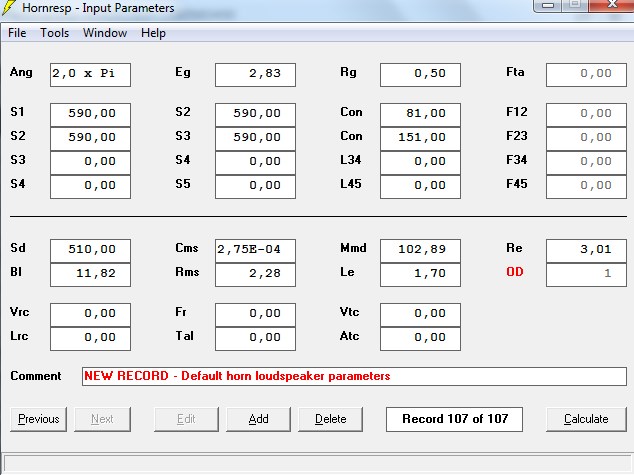This screenshot has height=475, width=634.
Task: Select the Mmd field showing 102,89
Action: coord(420,251)
